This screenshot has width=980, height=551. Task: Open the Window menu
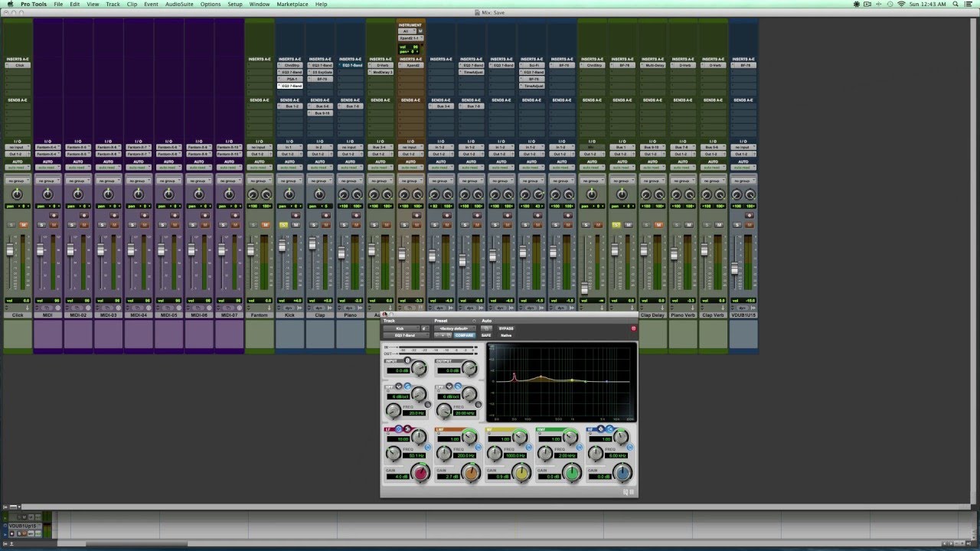260,4
